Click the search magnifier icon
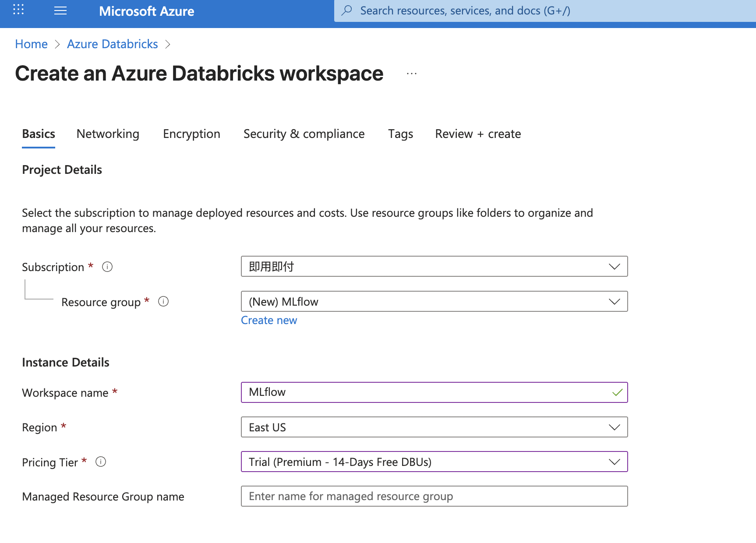 click(347, 11)
